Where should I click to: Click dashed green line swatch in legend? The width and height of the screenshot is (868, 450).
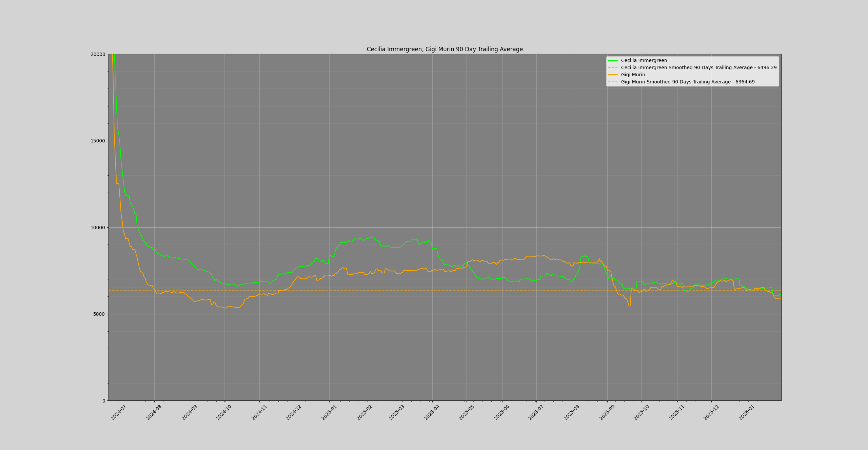click(613, 68)
